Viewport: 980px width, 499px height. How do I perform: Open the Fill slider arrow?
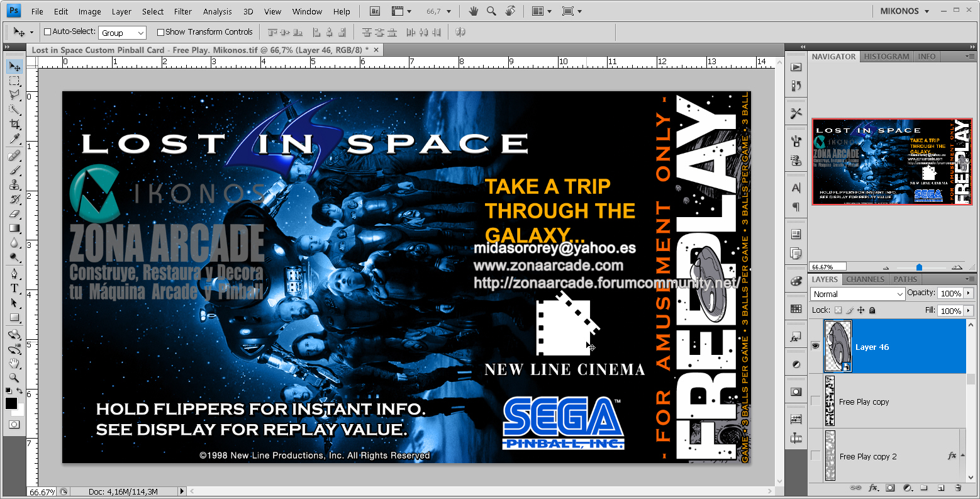pos(969,311)
